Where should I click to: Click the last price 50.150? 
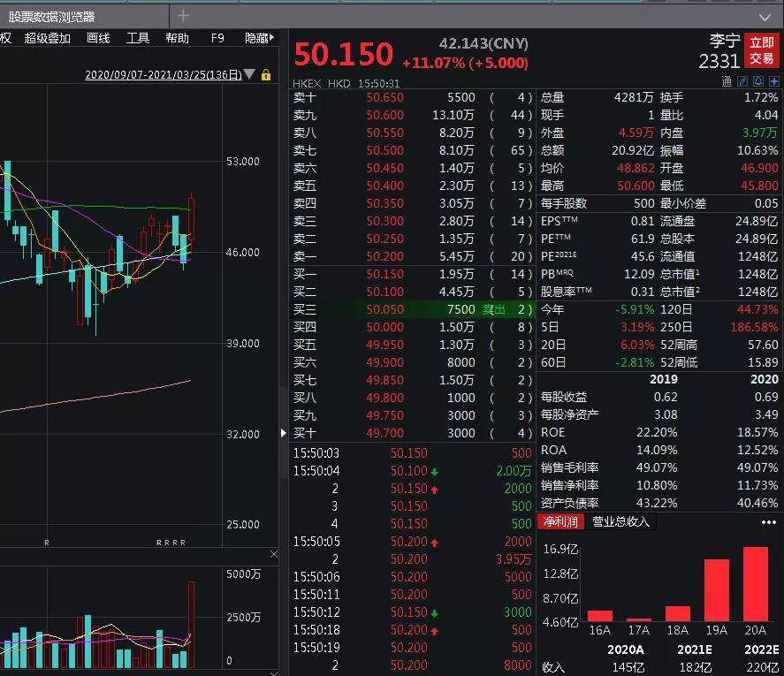pos(344,54)
